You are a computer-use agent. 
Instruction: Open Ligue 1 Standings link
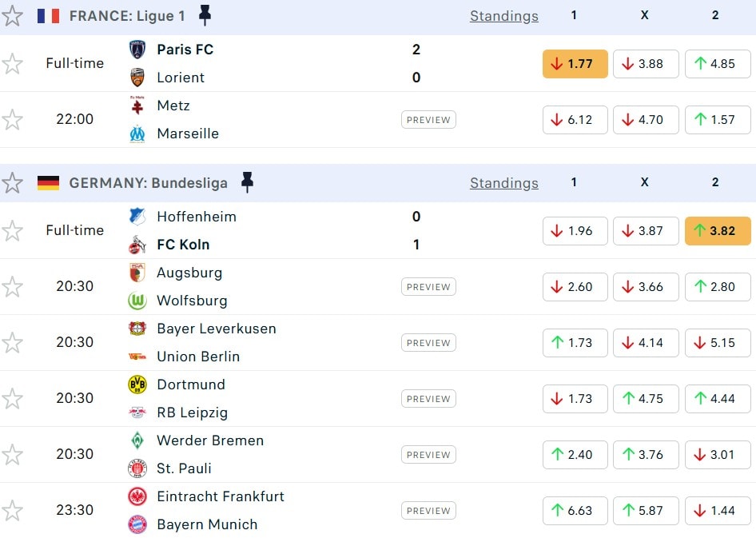click(x=503, y=16)
